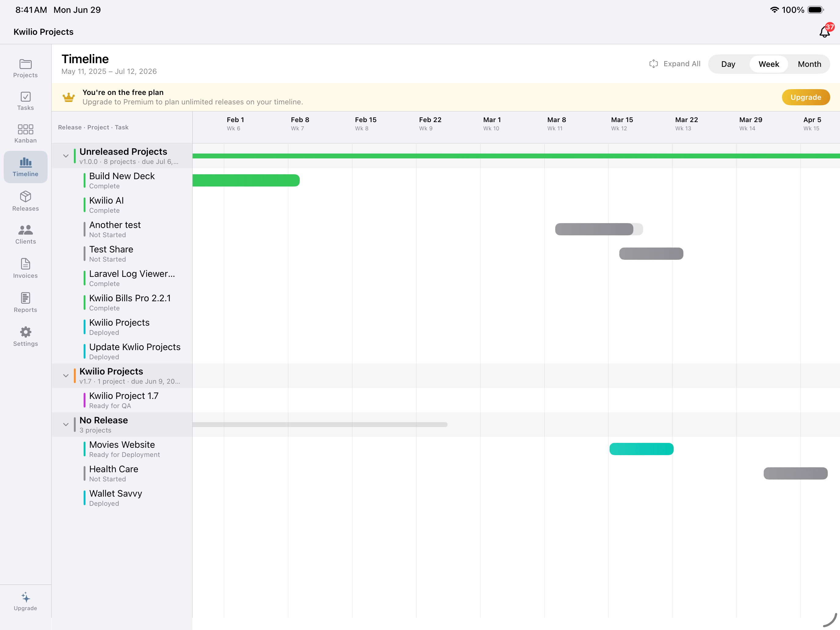Screen dimensions: 840x630
Task: Click the gray Test Share timeline bar
Action: point(651,254)
